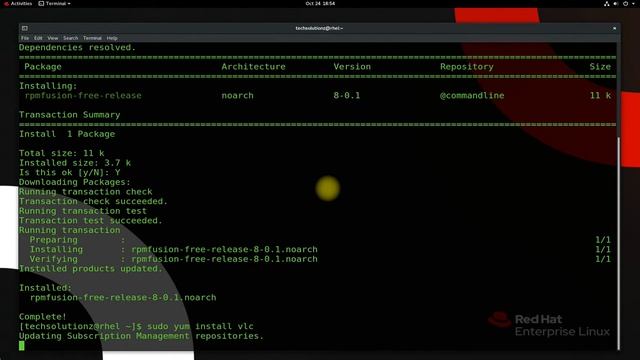The image size is (640, 360).
Task: Click the 'Architecture' column header
Action: coord(253,67)
